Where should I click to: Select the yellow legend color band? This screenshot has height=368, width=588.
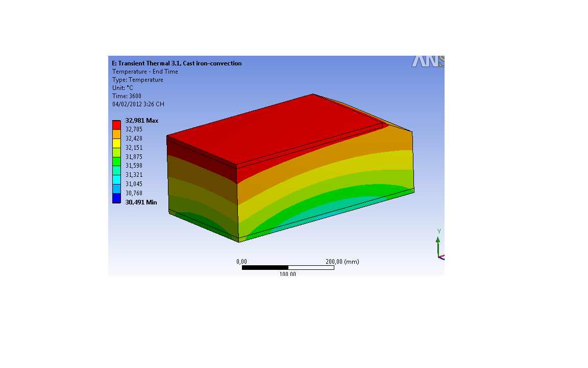(116, 143)
